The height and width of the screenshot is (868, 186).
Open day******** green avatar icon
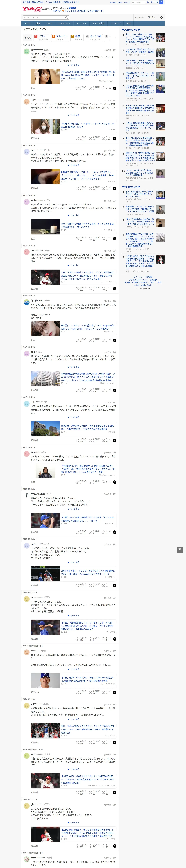point(26,52)
